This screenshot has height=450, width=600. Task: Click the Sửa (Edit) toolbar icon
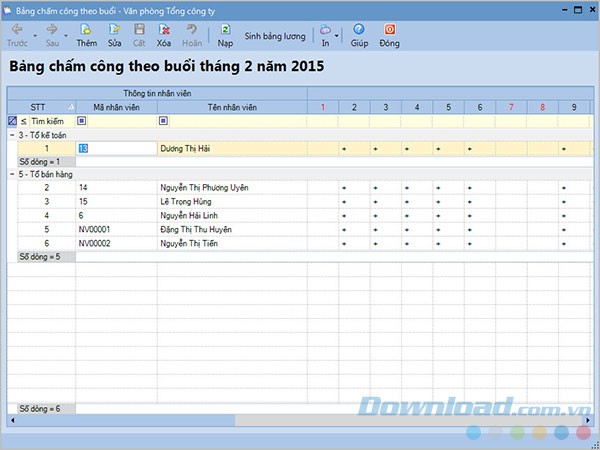tap(114, 29)
